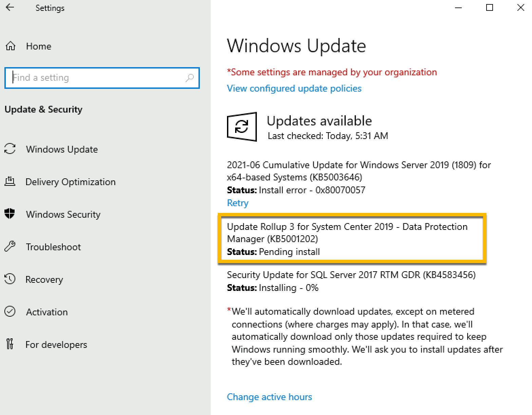This screenshot has width=532, height=415.
Task: Focus the Find a setting search box
Action: [102, 78]
